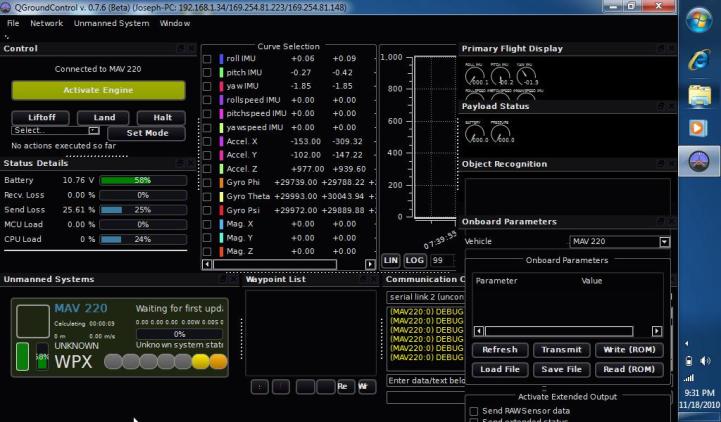Enable the Mag. Z curve checkbox
This screenshot has height=422, width=721.
tap(207, 252)
